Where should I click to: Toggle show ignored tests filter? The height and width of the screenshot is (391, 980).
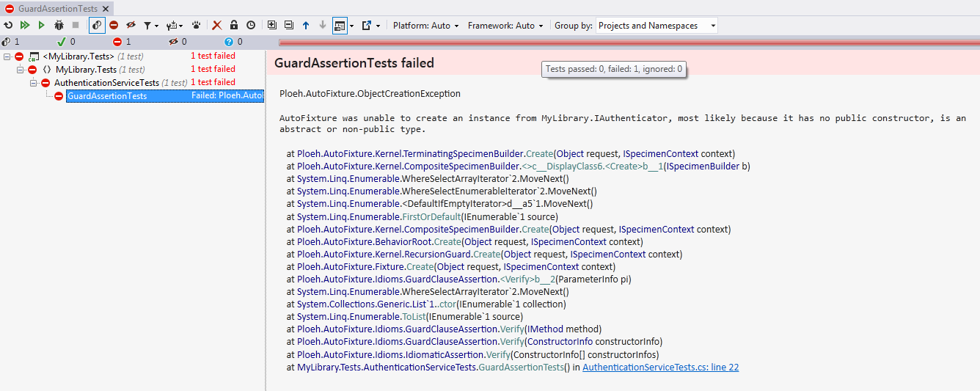tap(131, 25)
